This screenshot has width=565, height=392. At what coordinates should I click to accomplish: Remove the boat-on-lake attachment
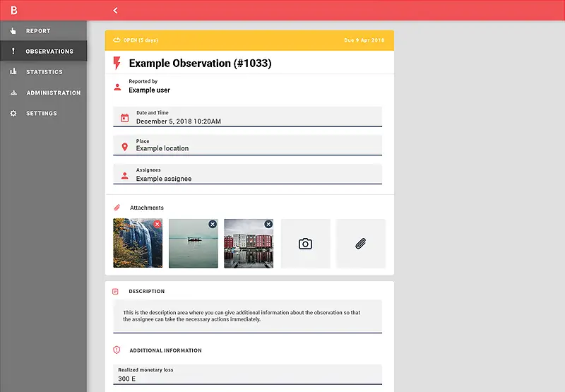pos(213,224)
